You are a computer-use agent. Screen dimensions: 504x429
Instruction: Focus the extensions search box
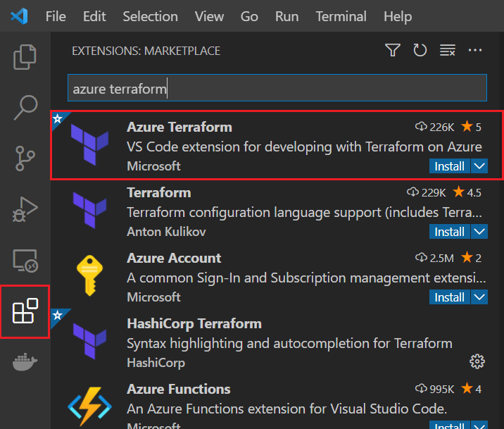[277, 88]
